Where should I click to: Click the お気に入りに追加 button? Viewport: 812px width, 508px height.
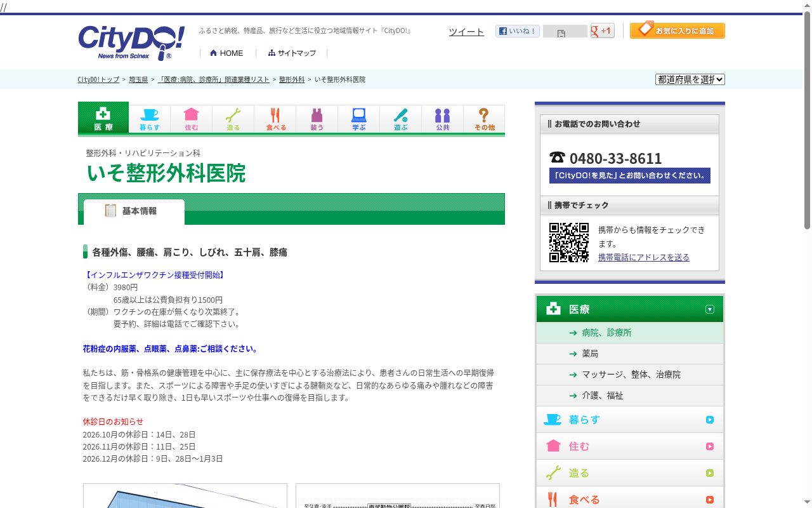pyautogui.click(x=678, y=30)
